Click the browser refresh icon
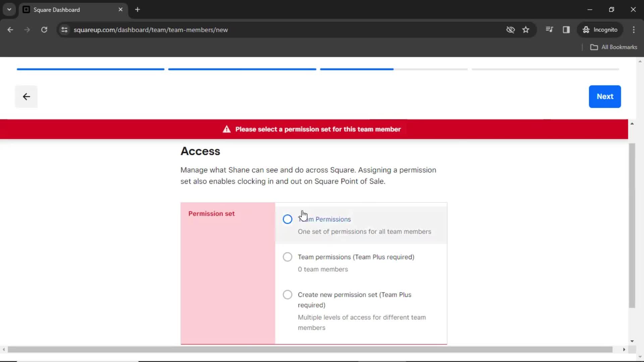The image size is (644, 362). click(x=44, y=29)
